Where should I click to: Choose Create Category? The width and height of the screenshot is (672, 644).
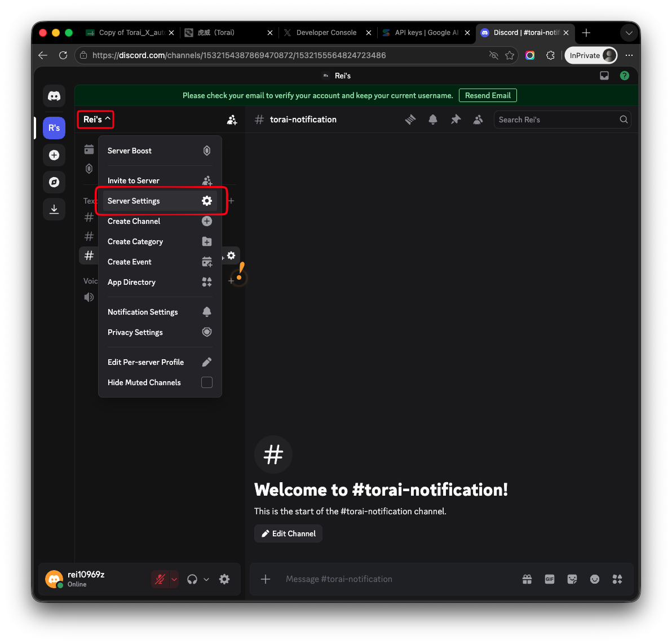coord(160,242)
